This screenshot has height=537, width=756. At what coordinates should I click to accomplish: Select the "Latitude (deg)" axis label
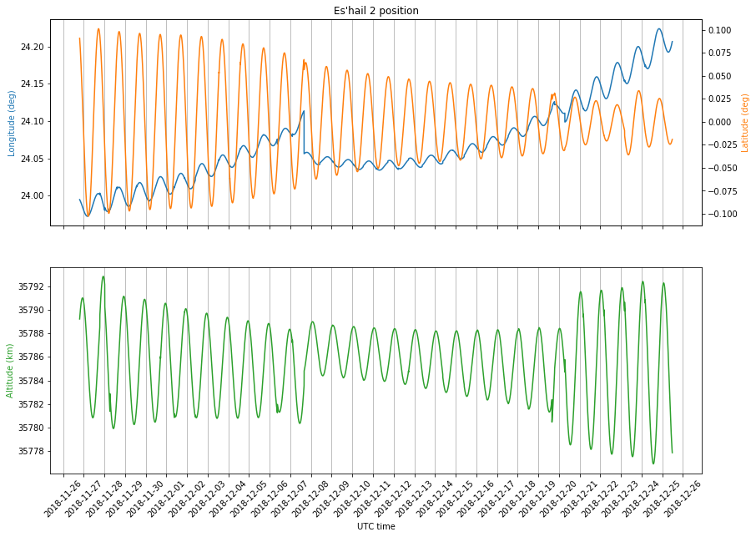click(745, 124)
